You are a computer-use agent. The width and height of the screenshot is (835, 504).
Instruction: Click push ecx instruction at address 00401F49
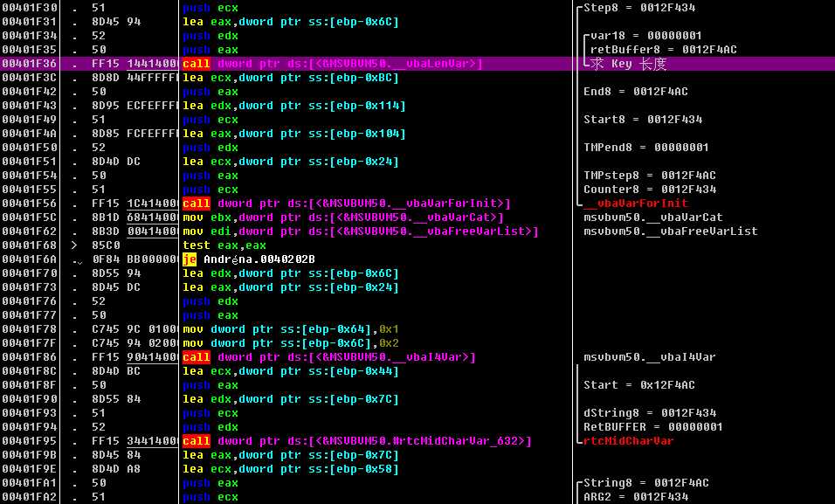[x=210, y=120]
